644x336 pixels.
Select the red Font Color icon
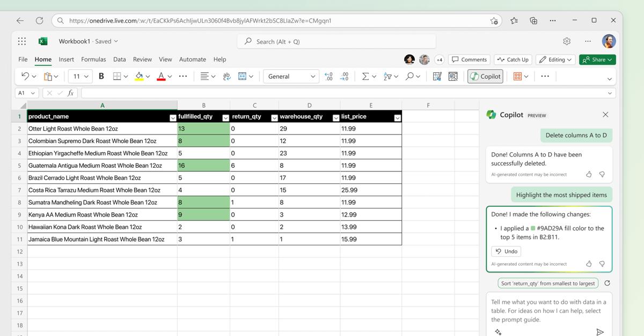(160, 76)
